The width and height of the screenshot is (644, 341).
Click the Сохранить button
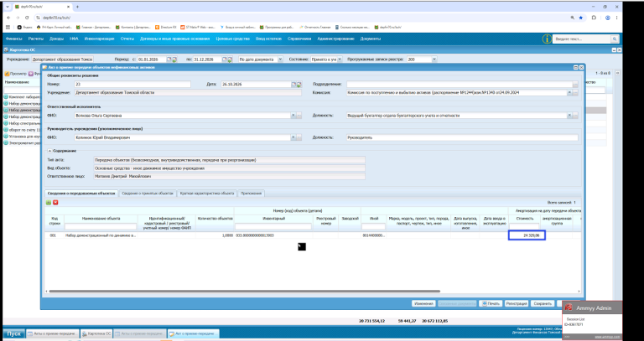coord(543,303)
